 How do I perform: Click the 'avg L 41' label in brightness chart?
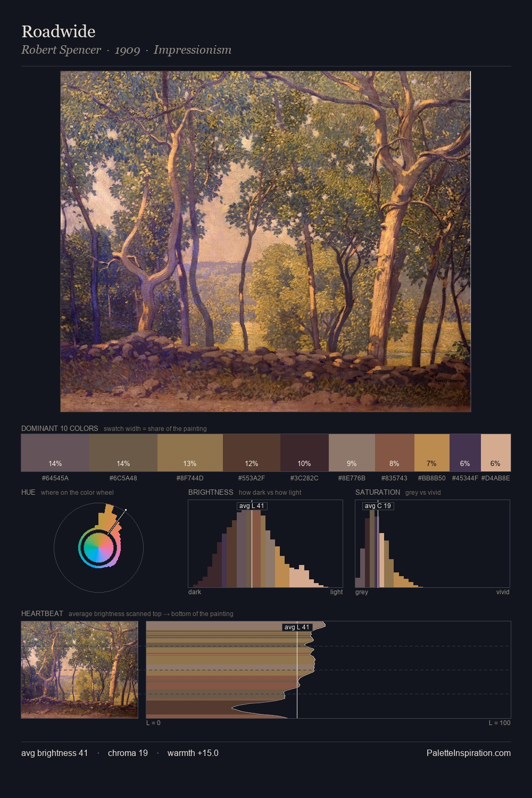pos(252,506)
